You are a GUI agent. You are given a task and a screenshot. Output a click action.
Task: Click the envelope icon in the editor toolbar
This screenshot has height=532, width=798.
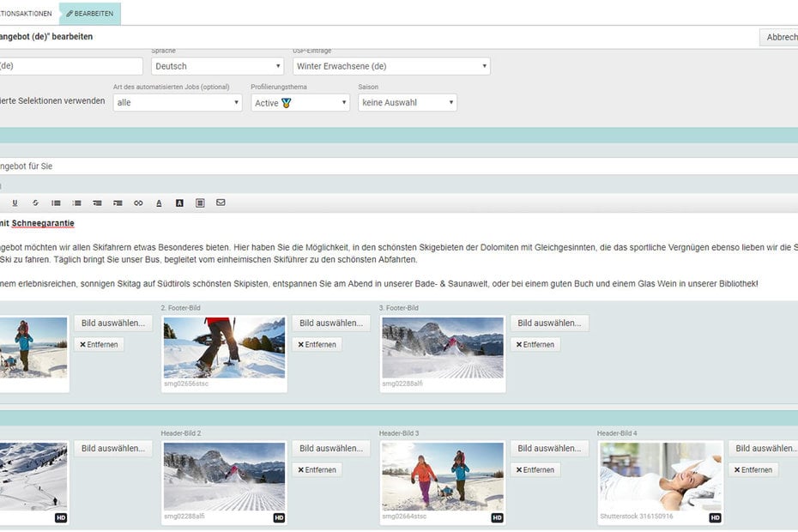(221, 203)
